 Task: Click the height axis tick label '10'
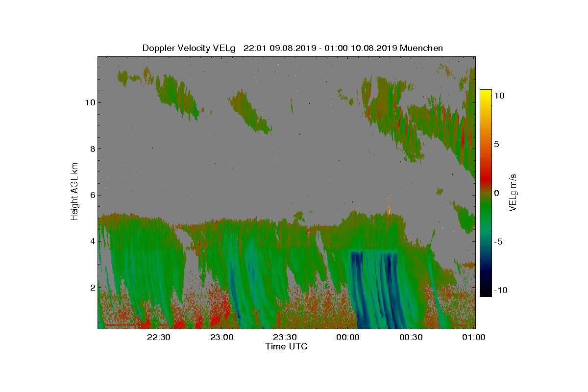(x=90, y=102)
